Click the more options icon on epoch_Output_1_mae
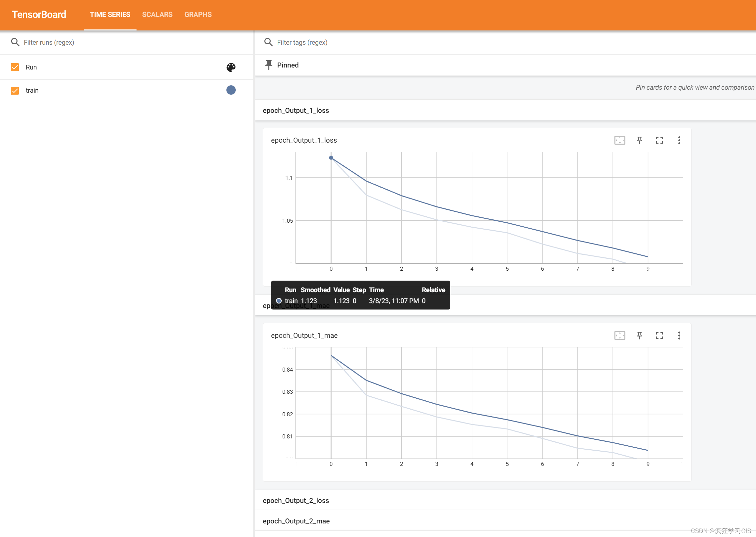 click(679, 335)
